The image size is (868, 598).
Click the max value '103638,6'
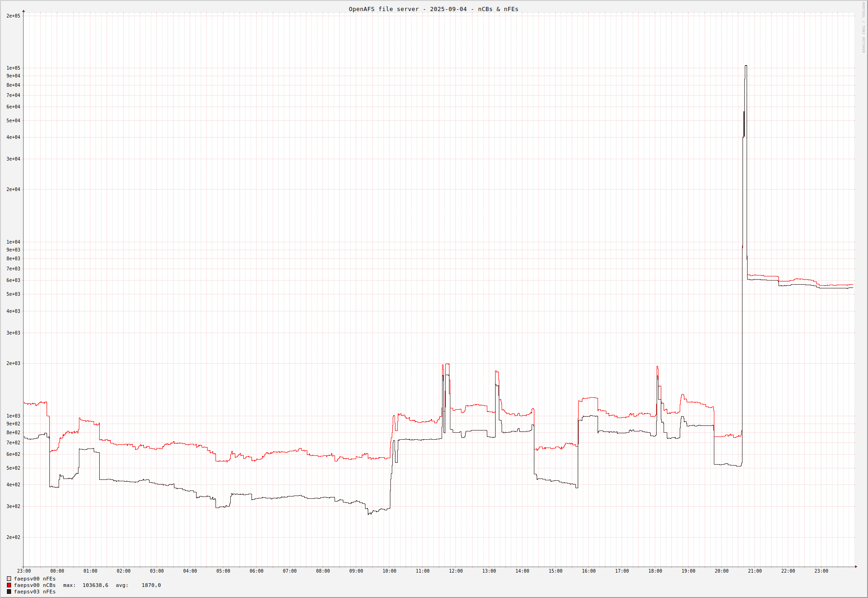[96, 585]
